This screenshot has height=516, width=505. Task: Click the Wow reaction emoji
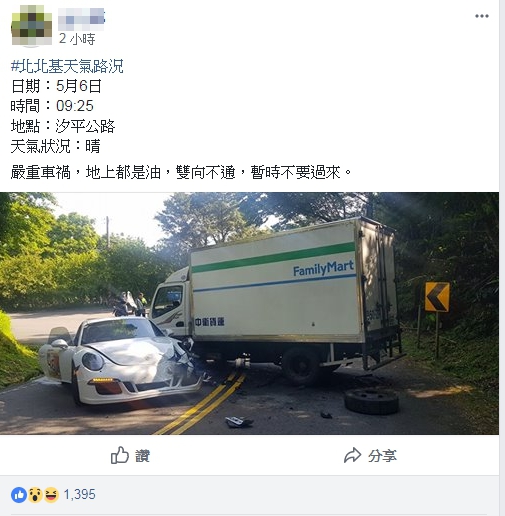click(x=35, y=495)
